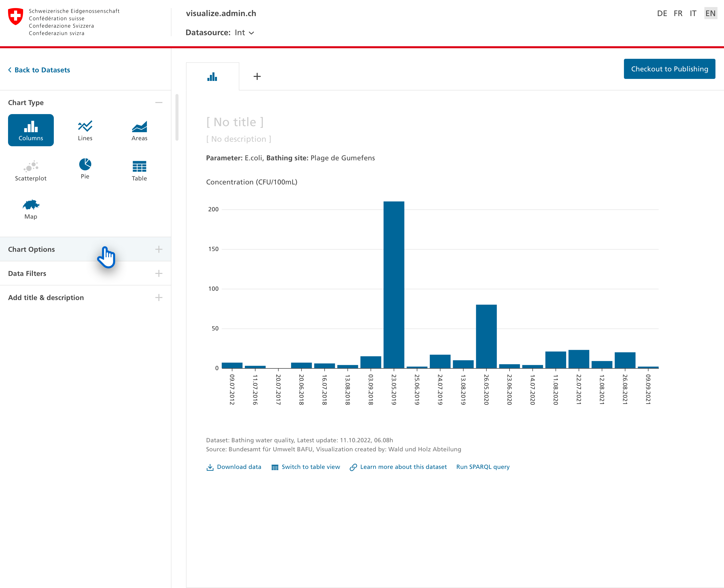Viewport: 724px width, 588px height.
Task: Click the Swiss coat of arms logo
Action: (16, 17)
